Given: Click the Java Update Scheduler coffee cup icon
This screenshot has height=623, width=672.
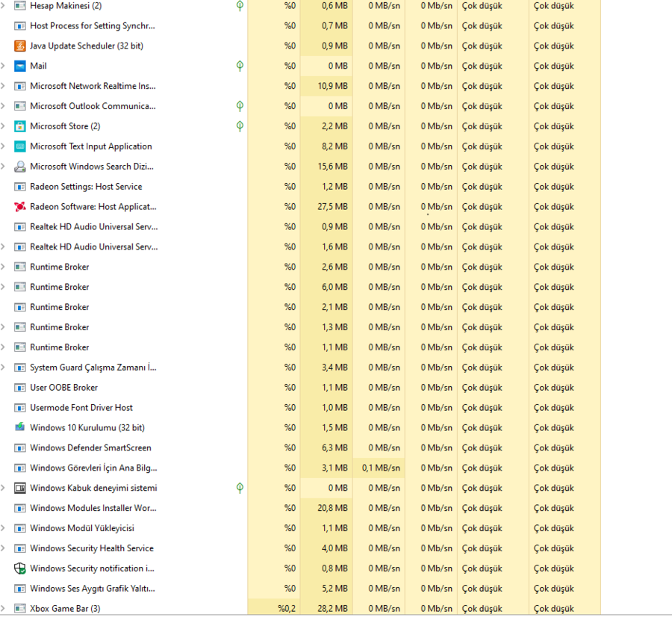Looking at the screenshot, I should pos(19,46).
